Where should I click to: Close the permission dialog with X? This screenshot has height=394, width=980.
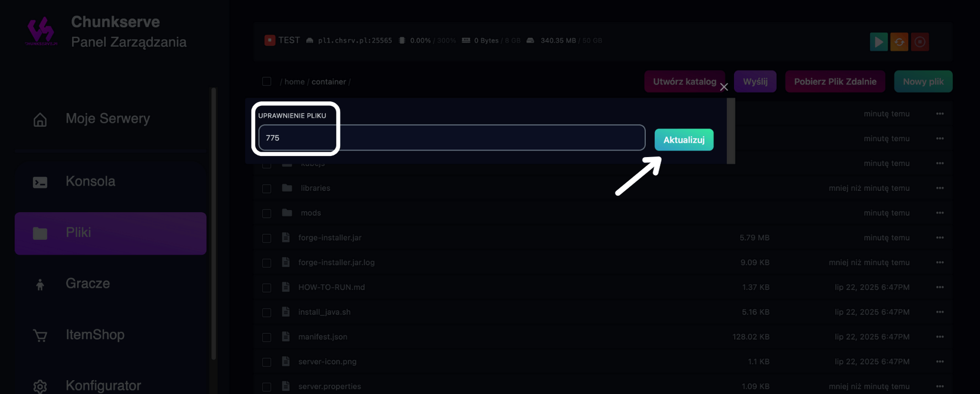(724, 87)
